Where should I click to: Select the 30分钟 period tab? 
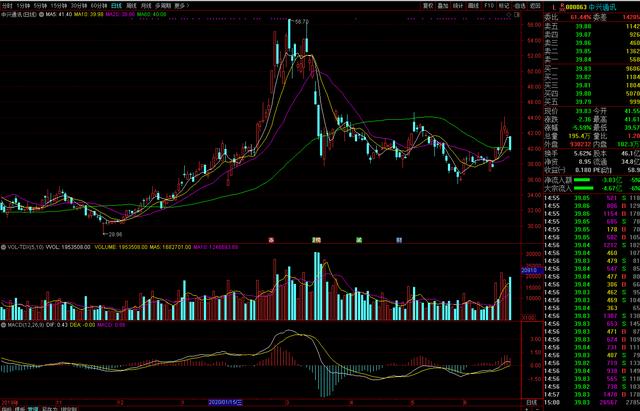coord(79,6)
